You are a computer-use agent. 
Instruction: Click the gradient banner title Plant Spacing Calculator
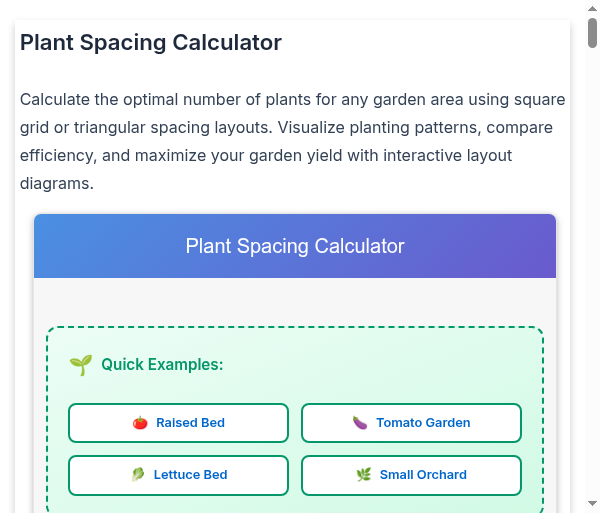pos(295,246)
